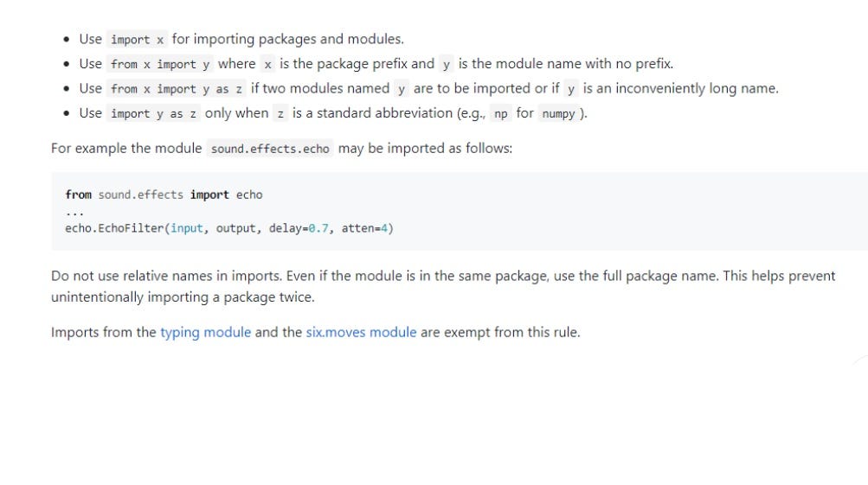This screenshot has width=868, height=485.
Task: Click the 'Do not use relative names' paragraph
Action: coord(443,286)
